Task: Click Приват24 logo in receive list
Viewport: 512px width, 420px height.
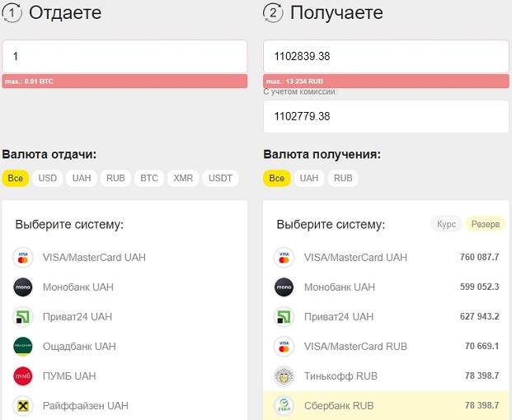Action: pos(284,317)
